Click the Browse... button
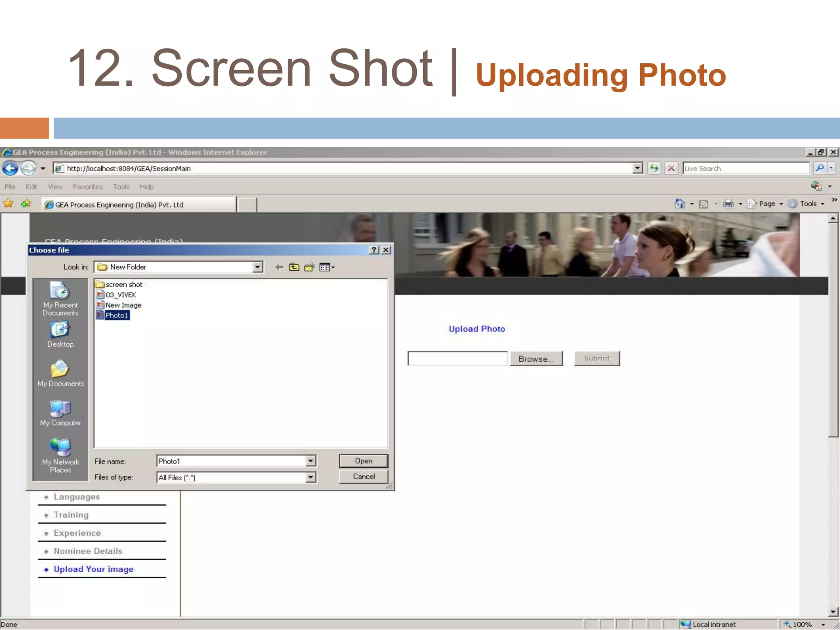 536,358
